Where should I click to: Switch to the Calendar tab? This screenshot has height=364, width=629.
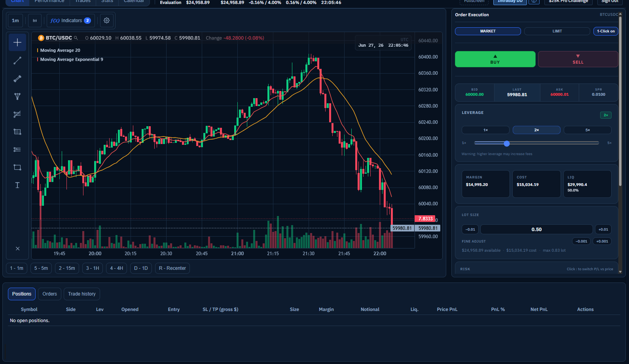(x=134, y=1)
